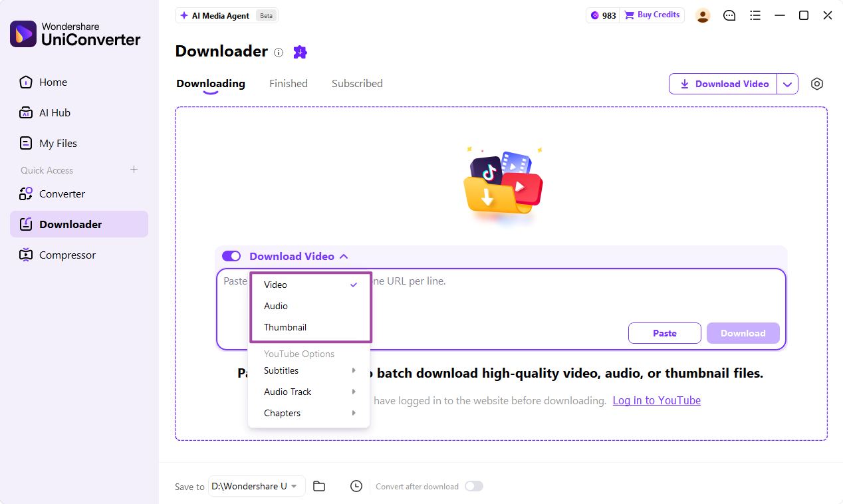Open the save folder icon
Viewport: 843px width, 504px height.
tap(319, 486)
